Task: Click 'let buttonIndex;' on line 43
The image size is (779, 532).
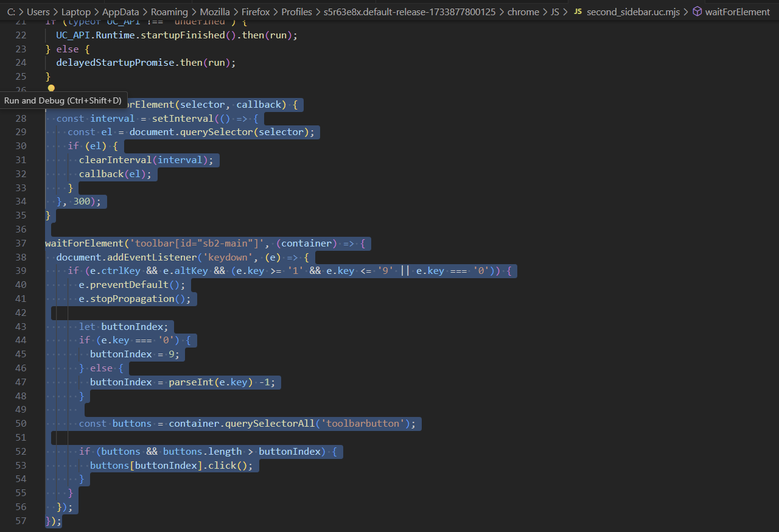Action: pyautogui.click(x=124, y=327)
